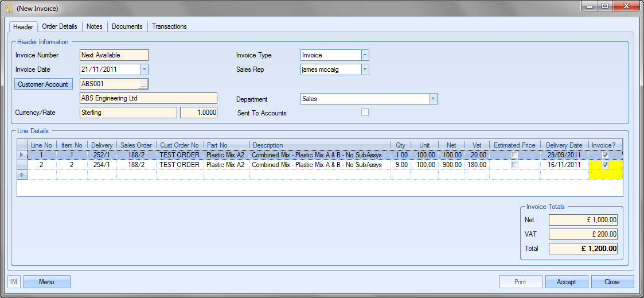The image size is (644, 298).
Task: Uncheck Invoice? checkbox for line 2
Action: pos(606,165)
